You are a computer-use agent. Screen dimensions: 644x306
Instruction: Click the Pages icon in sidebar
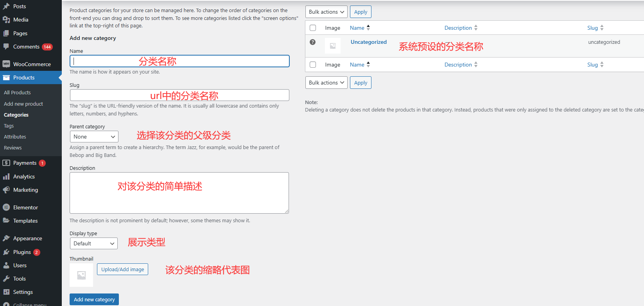(6, 33)
